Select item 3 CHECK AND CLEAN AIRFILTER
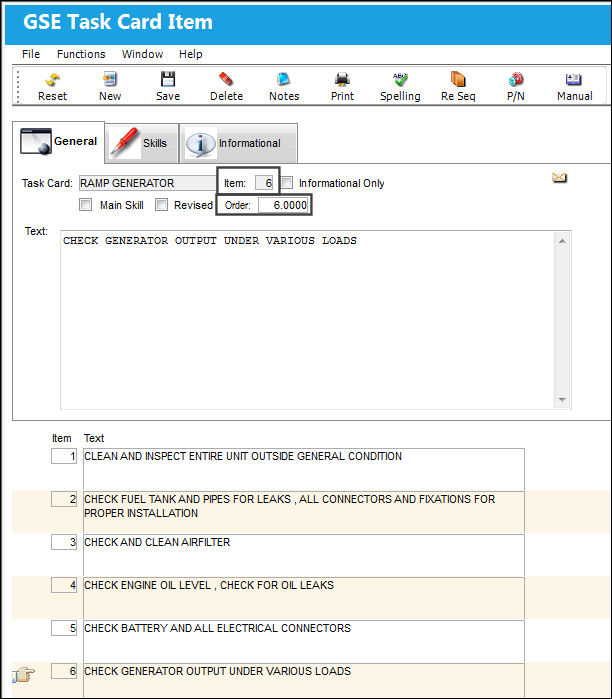Image resolution: width=612 pixels, height=699 pixels. (304, 555)
